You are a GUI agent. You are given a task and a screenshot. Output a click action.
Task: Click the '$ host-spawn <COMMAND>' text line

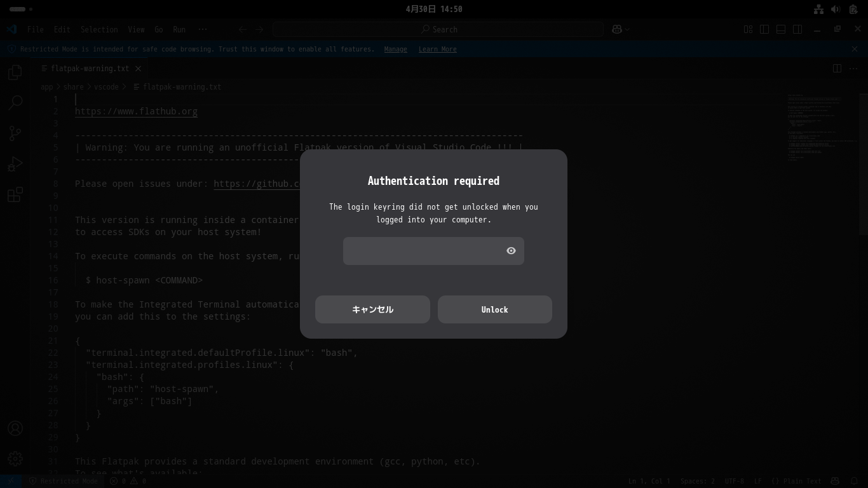point(144,280)
